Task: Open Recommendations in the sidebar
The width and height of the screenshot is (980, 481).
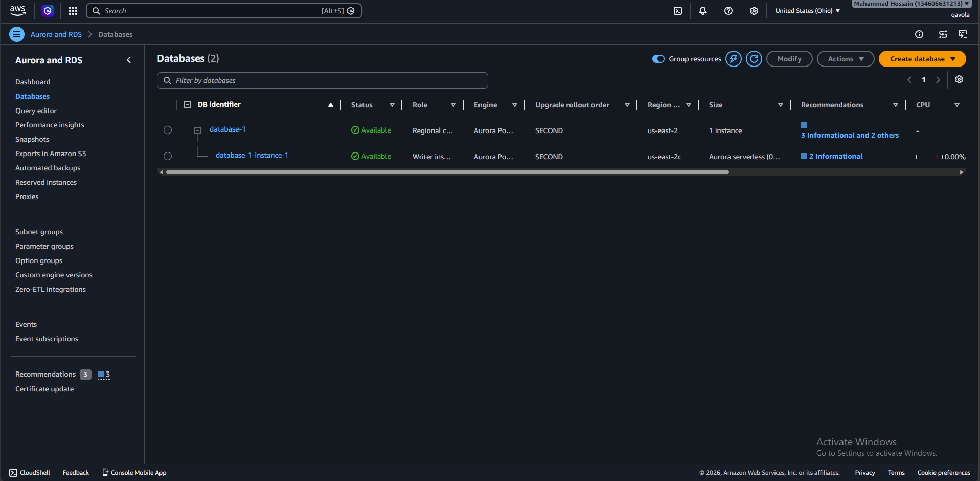Action: pos(45,374)
